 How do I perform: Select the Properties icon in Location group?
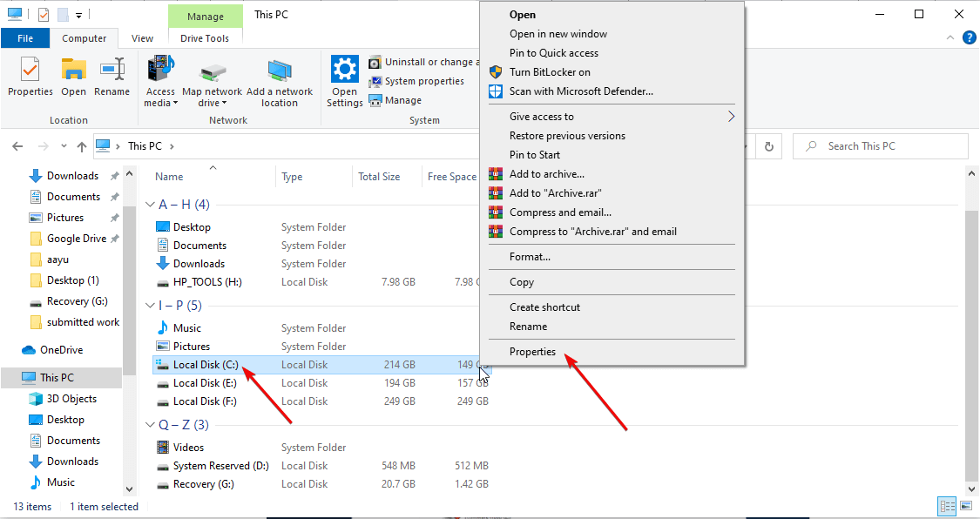coord(30,78)
